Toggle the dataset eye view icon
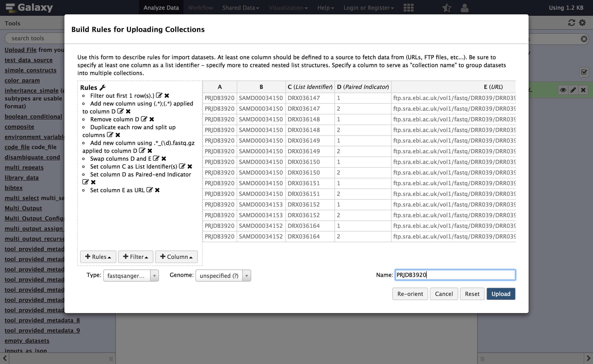 coord(563,90)
